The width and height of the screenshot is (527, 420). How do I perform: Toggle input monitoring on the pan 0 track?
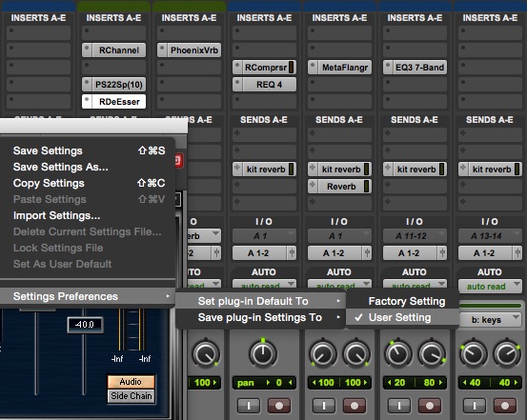click(x=249, y=406)
